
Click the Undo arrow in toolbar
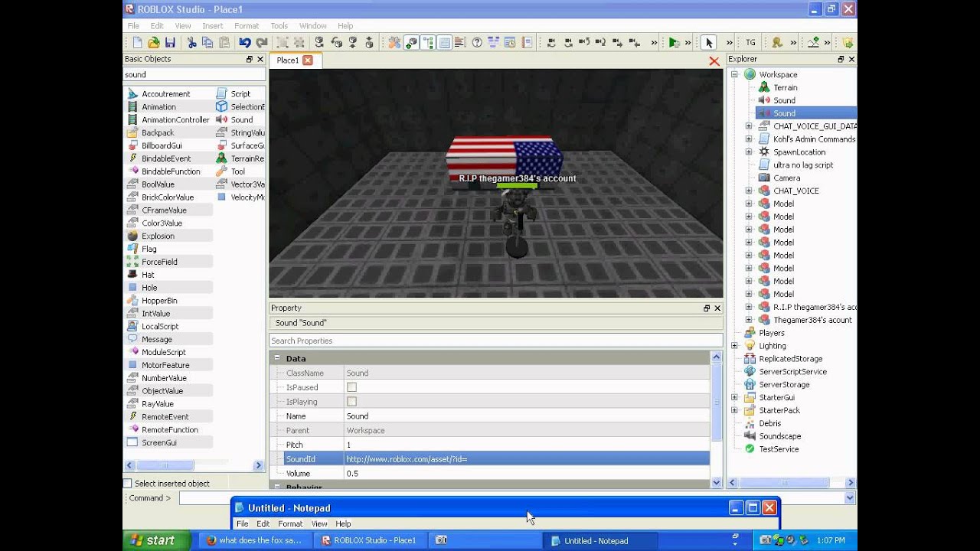[244, 43]
